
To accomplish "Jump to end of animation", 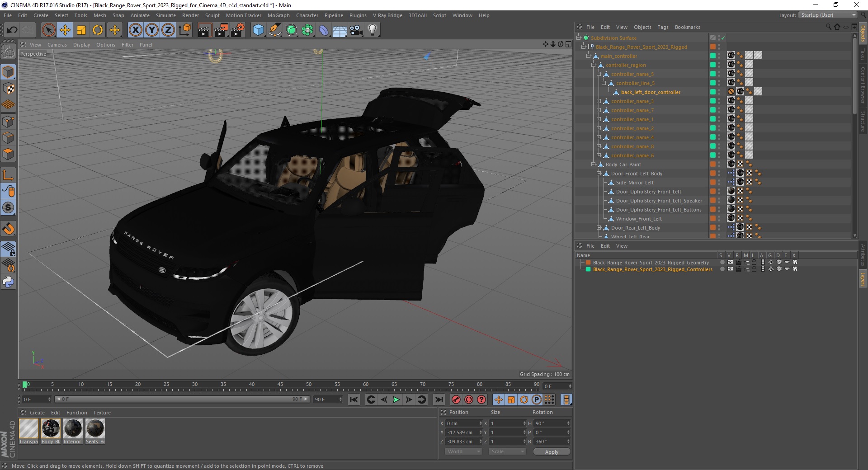I will tap(439, 399).
